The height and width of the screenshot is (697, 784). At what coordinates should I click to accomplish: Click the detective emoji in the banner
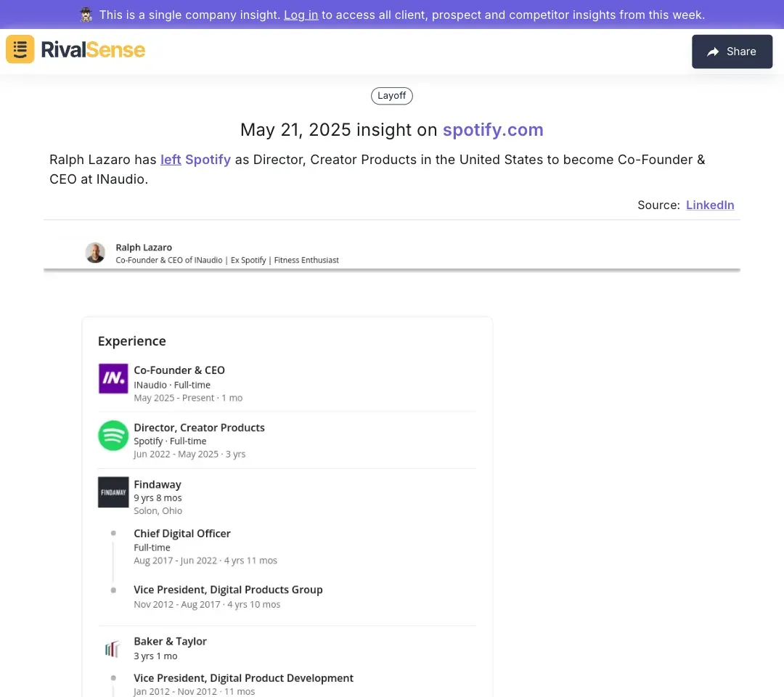(x=86, y=15)
